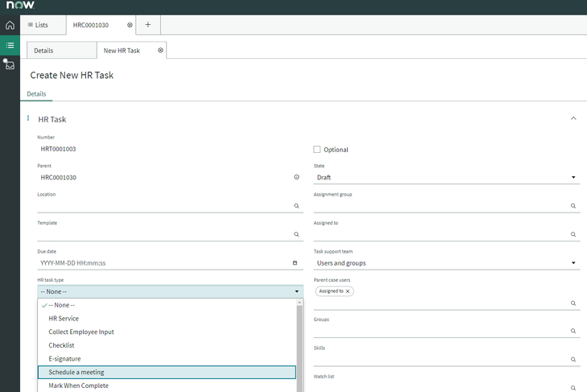
Task: Open Parent case users lookup icon
Action: [573, 303]
